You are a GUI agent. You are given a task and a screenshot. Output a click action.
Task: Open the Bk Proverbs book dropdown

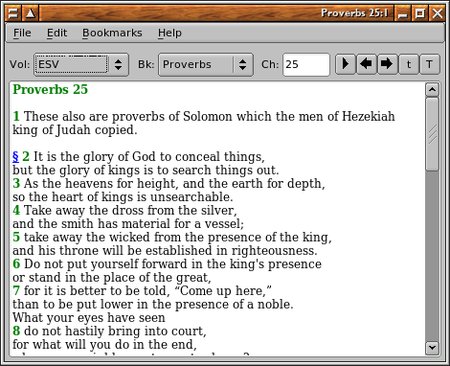click(206, 64)
